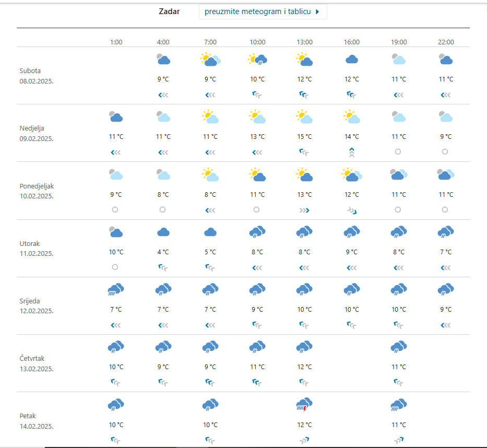Image resolution: width=487 pixels, height=448 pixels.
Task: Click the thunderstorm icon on Petak 13:00
Action: (304, 404)
